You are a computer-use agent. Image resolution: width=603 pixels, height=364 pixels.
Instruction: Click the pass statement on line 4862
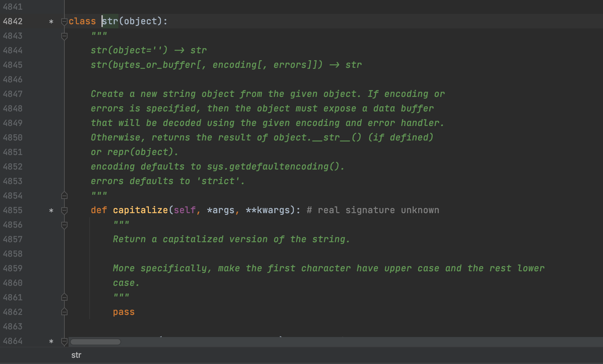click(124, 312)
